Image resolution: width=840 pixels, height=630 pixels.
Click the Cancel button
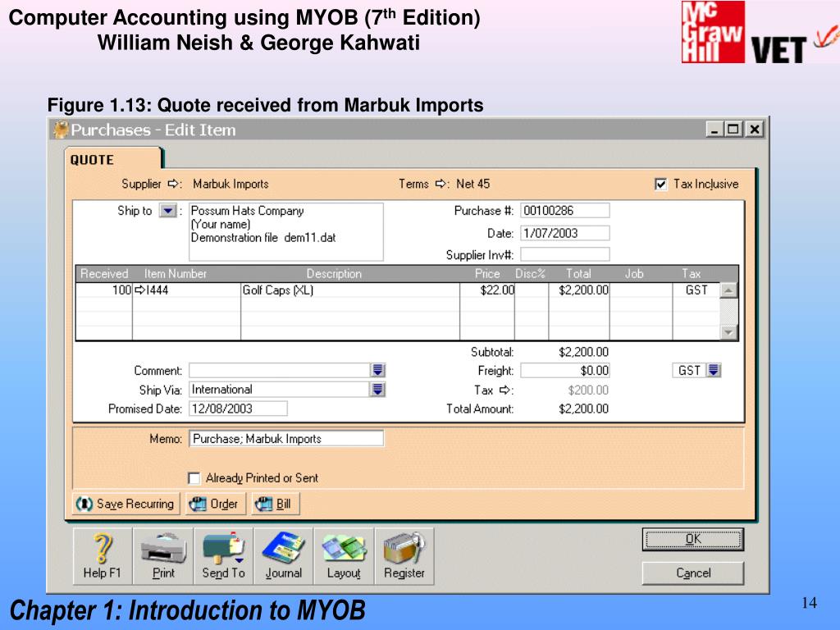click(693, 573)
